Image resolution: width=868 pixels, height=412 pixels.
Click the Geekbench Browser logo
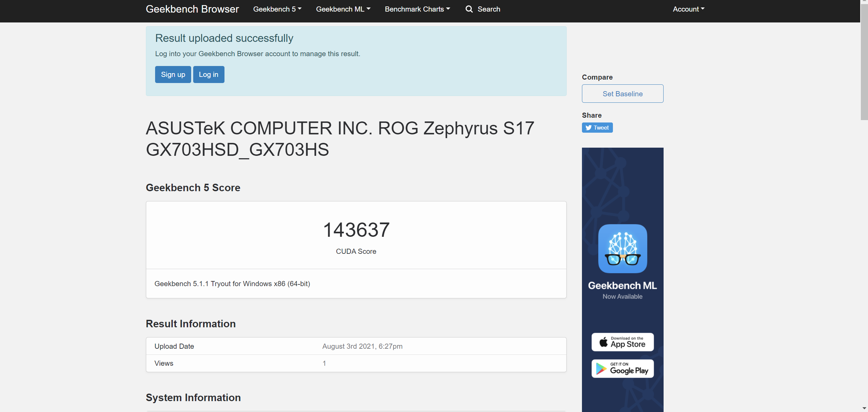[192, 9]
